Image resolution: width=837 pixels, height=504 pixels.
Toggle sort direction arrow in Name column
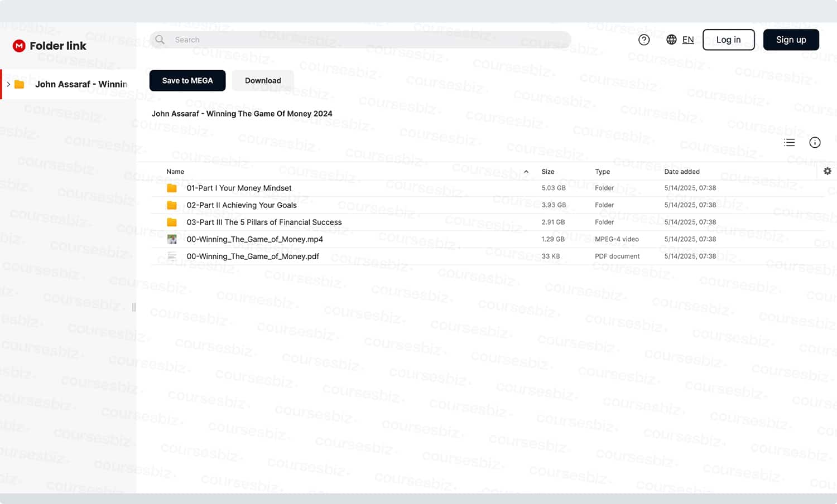point(526,172)
